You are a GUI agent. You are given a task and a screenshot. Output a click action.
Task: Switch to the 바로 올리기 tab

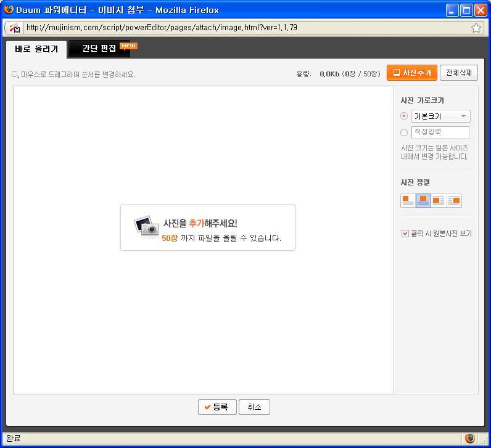tap(36, 49)
